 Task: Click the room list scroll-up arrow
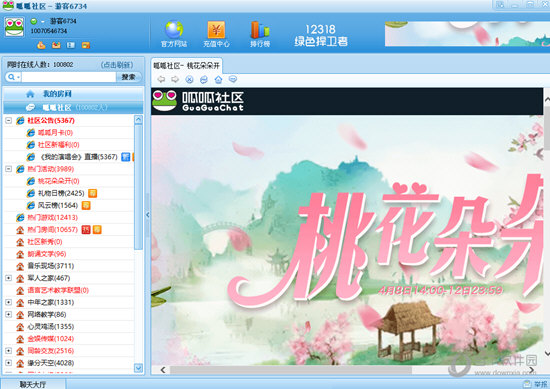[x=139, y=120]
